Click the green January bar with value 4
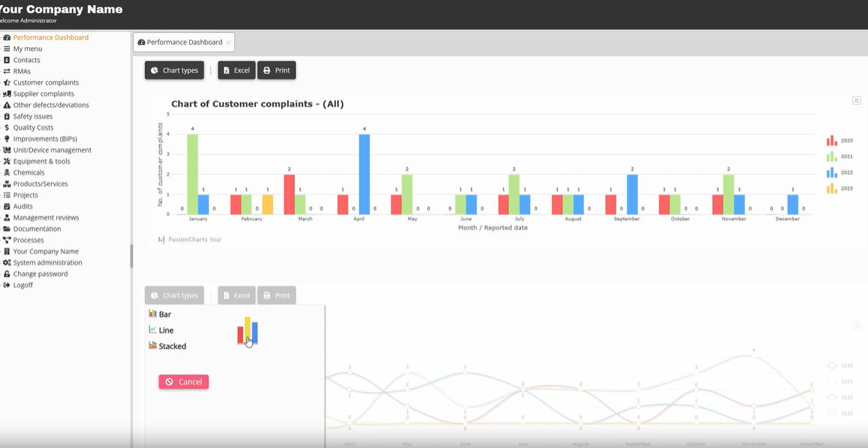Image resolution: width=868 pixels, height=448 pixels. tap(193, 174)
